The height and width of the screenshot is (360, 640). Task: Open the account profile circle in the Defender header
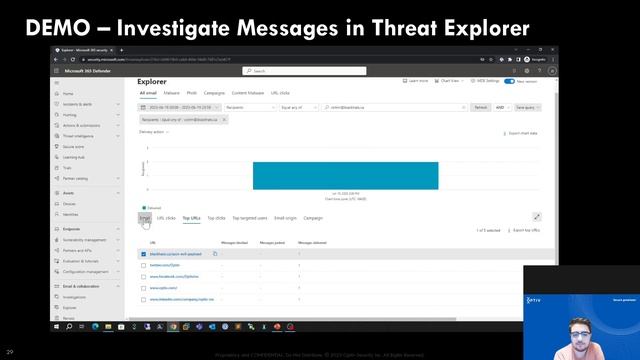point(552,71)
